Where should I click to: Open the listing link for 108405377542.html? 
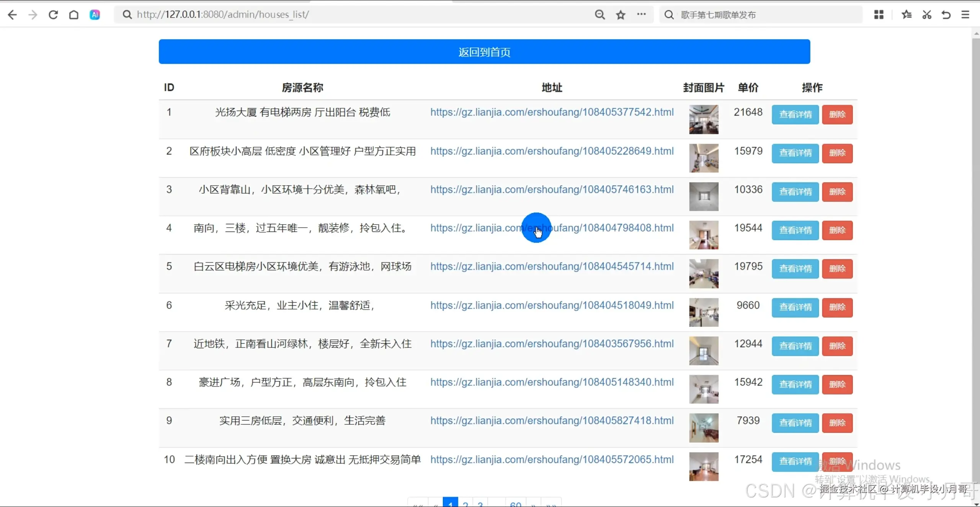point(551,112)
